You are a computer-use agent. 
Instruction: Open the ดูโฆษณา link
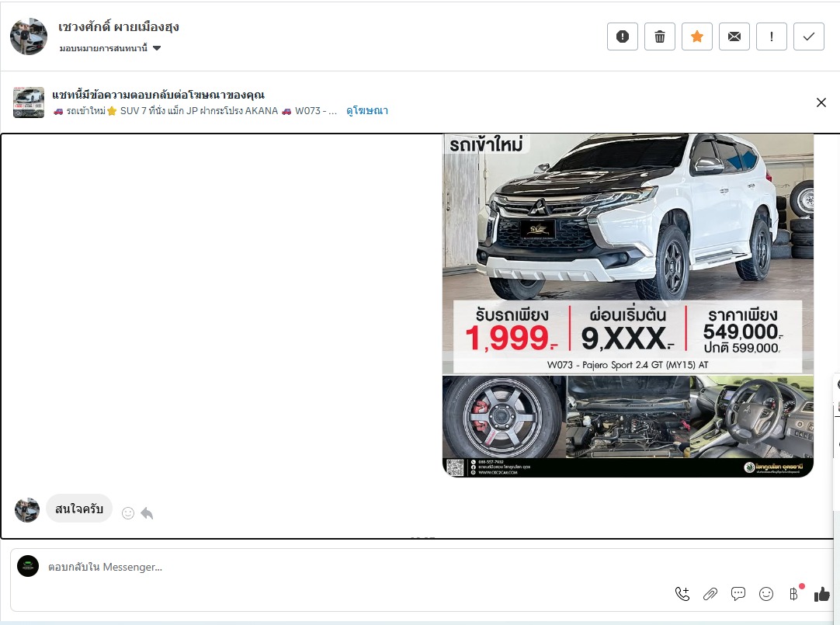pyautogui.click(x=367, y=111)
